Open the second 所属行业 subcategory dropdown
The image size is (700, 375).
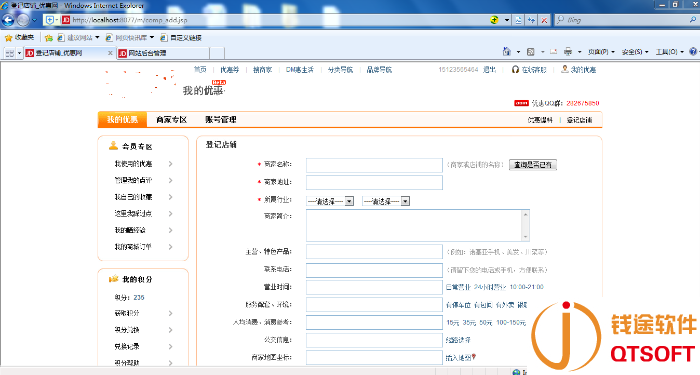386,201
